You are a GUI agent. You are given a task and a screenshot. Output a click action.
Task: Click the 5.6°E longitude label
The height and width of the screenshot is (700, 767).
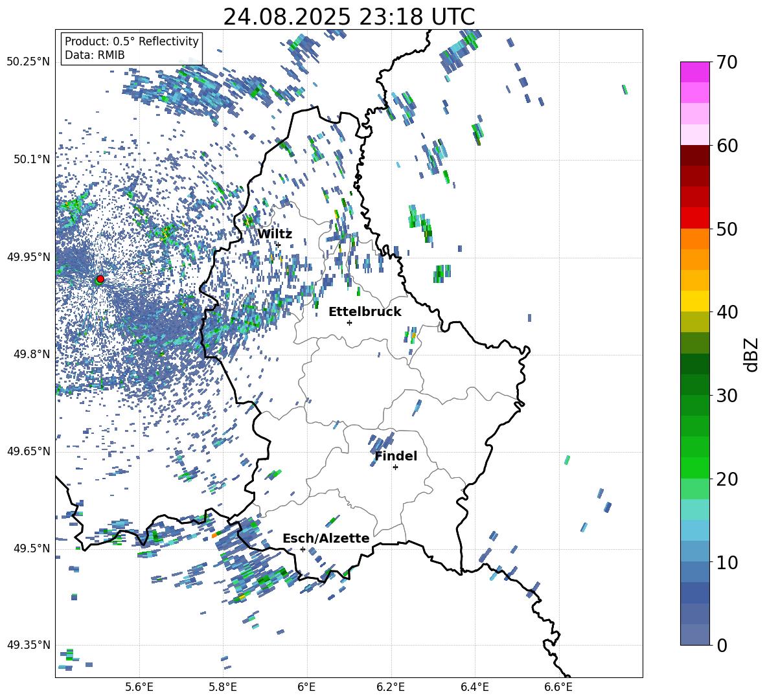(139, 687)
